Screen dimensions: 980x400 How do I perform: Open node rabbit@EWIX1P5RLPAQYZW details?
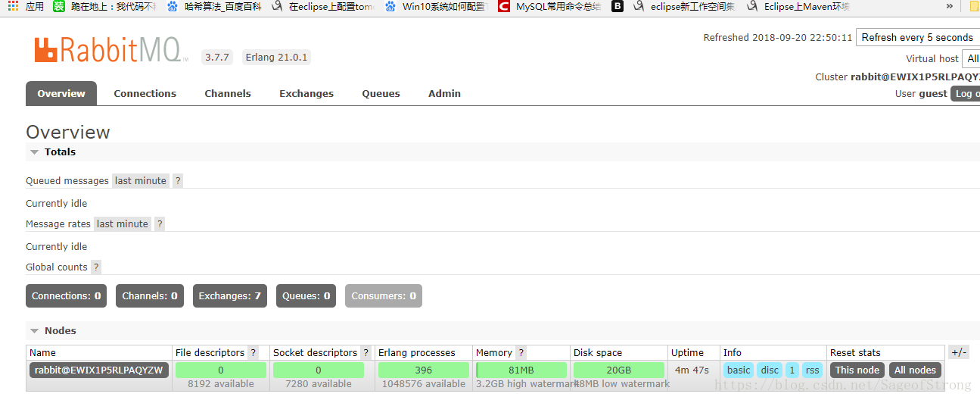98,370
